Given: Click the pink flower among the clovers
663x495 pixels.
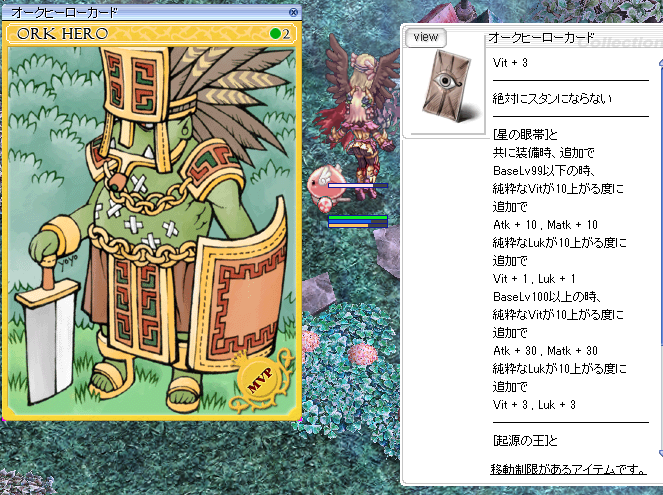Looking at the screenshot, I should 310,342.
